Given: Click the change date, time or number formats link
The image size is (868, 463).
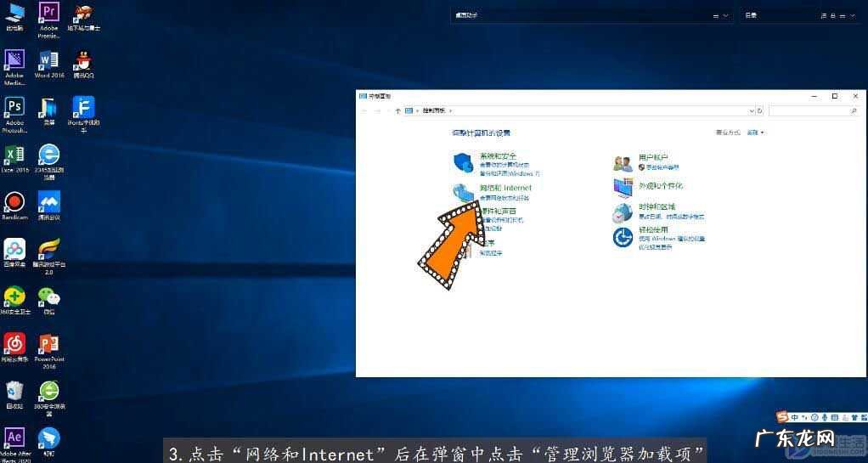Looking at the screenshot, I should pos(672,217).
